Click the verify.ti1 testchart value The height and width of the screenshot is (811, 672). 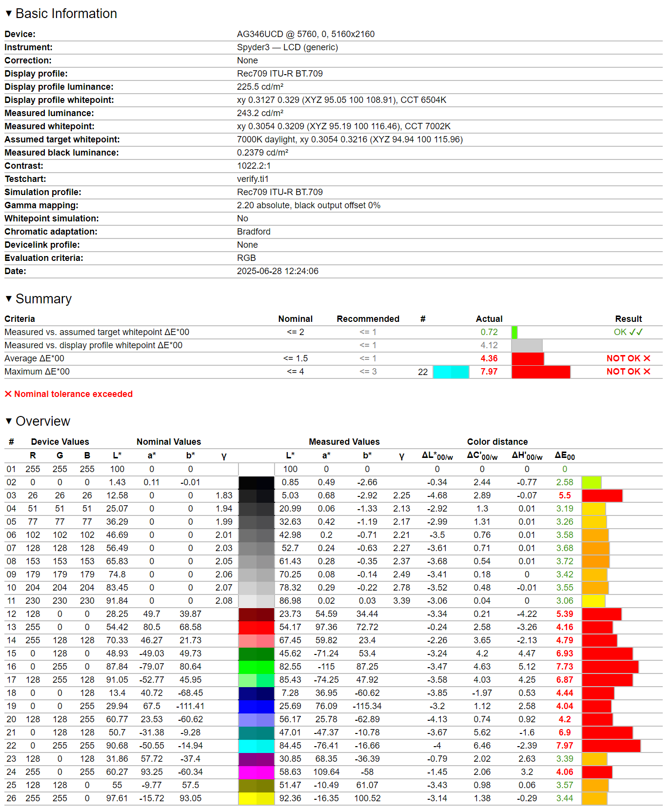pyautogui.click(x=253, y=179)
